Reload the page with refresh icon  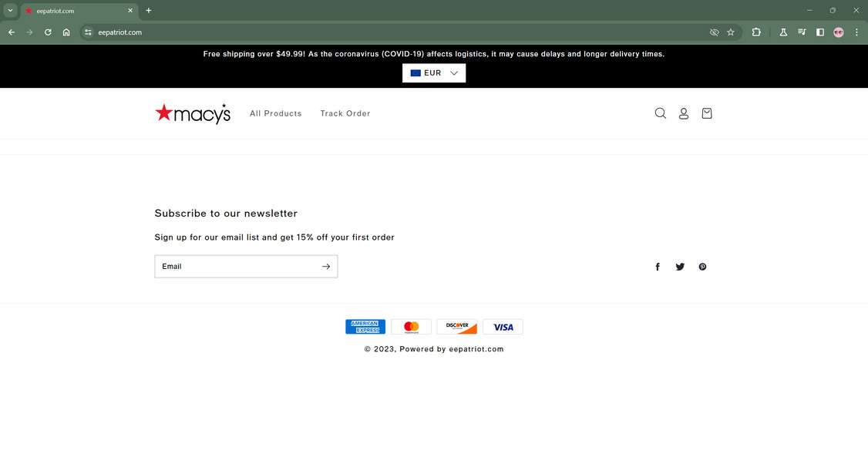47,32
